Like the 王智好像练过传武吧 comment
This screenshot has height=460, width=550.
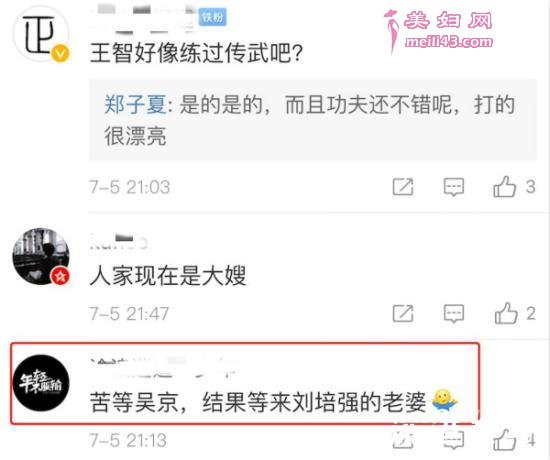point(504,187)
